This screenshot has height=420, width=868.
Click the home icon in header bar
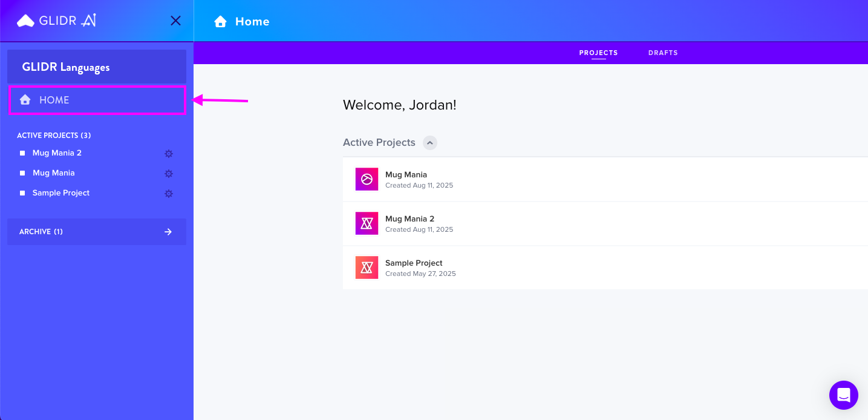[221, 22]
